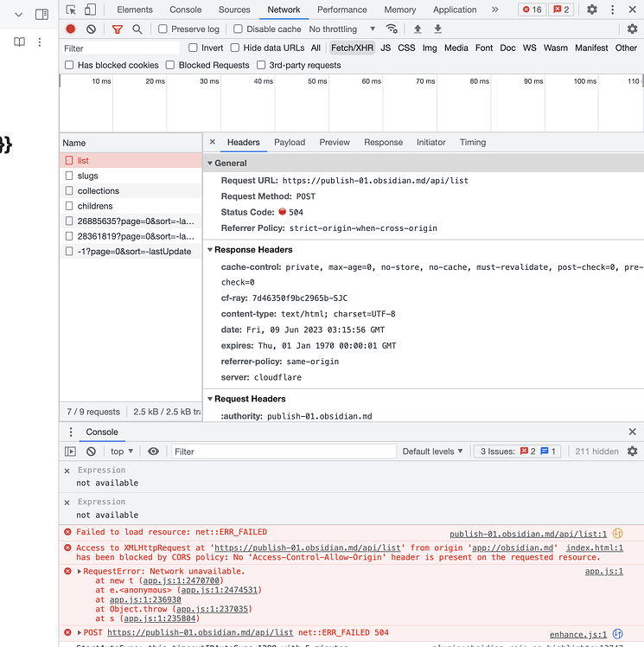
Task: Click the inspect element picker icon
Action: 71,10
